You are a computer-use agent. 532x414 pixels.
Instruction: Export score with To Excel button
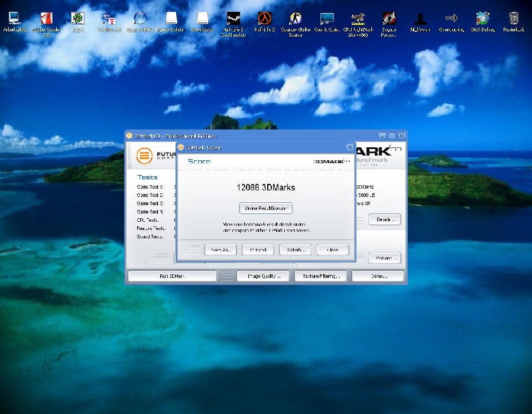(x=258, y=250)
